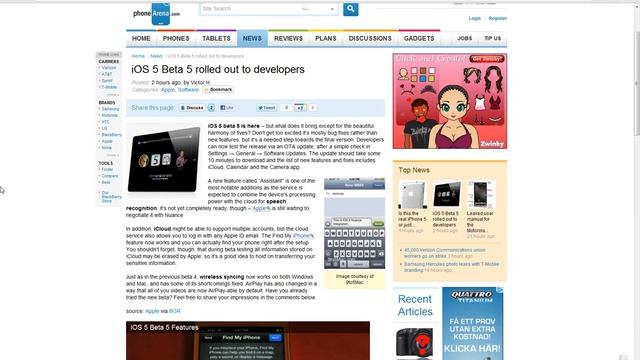Open the search category dropdown arrow
Screen dimensions: 640x360
click(332, 9)
